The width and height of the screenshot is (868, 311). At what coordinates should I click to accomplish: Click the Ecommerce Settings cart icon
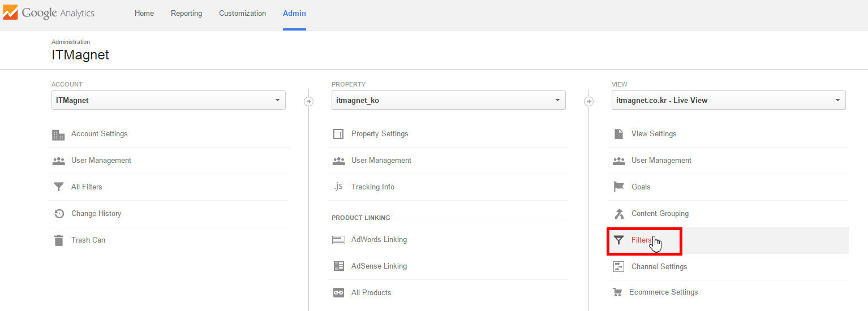[617, 292]
